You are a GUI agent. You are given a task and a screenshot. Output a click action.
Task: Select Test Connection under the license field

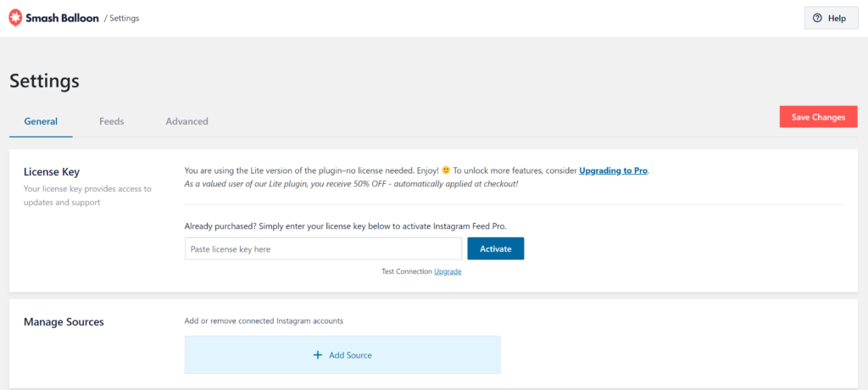click(407, 271)
